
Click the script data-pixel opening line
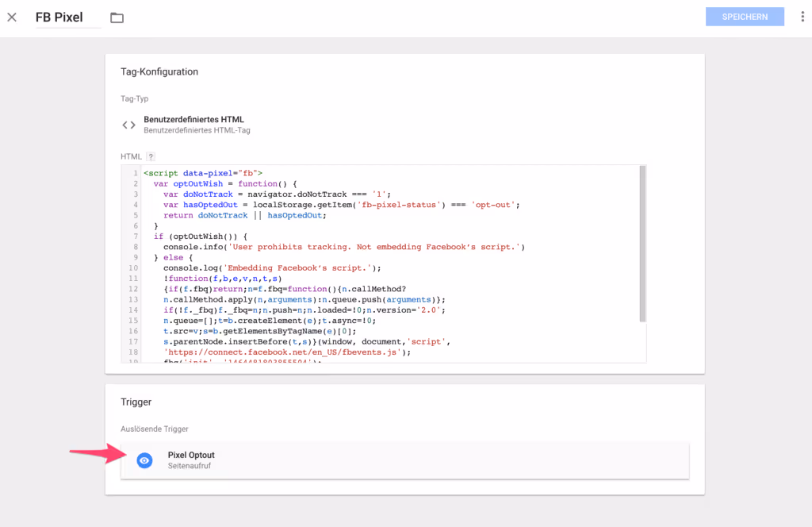coord(203,173)
